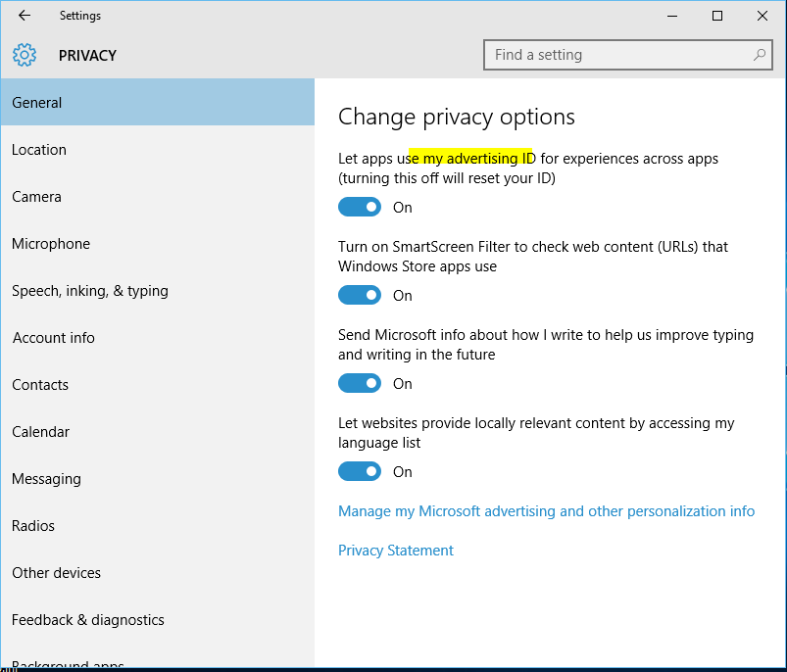
Task: Maximize the Settings window
Action: 717,16
